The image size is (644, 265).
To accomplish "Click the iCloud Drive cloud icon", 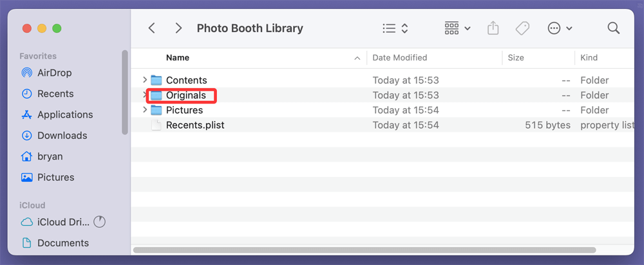I will 26,223.
